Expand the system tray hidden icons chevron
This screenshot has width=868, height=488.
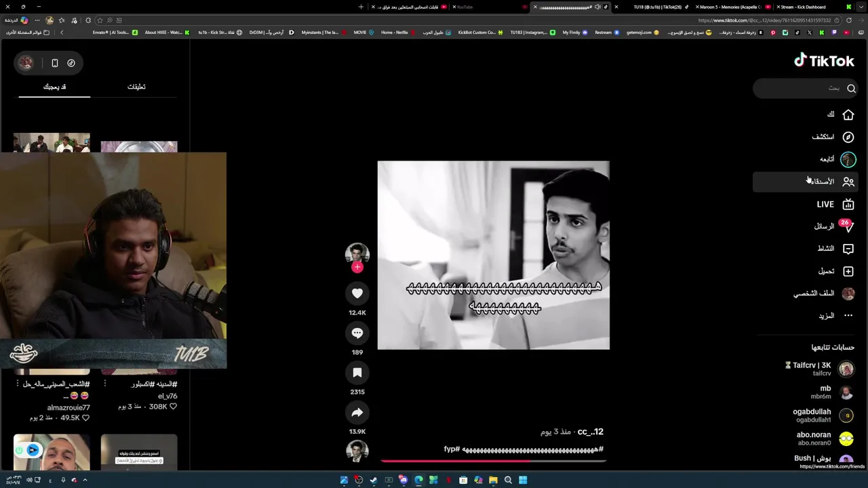coord(85,480)
